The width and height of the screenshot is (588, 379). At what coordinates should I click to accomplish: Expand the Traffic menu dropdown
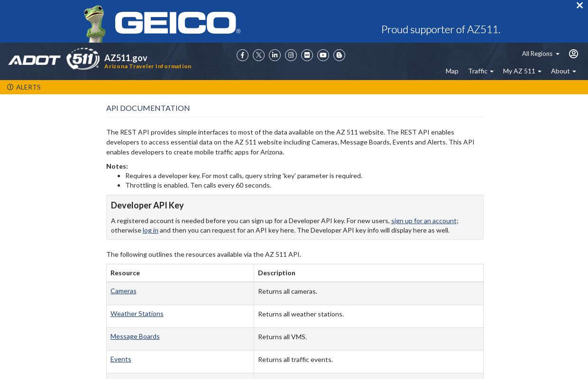tap(481, 71)
